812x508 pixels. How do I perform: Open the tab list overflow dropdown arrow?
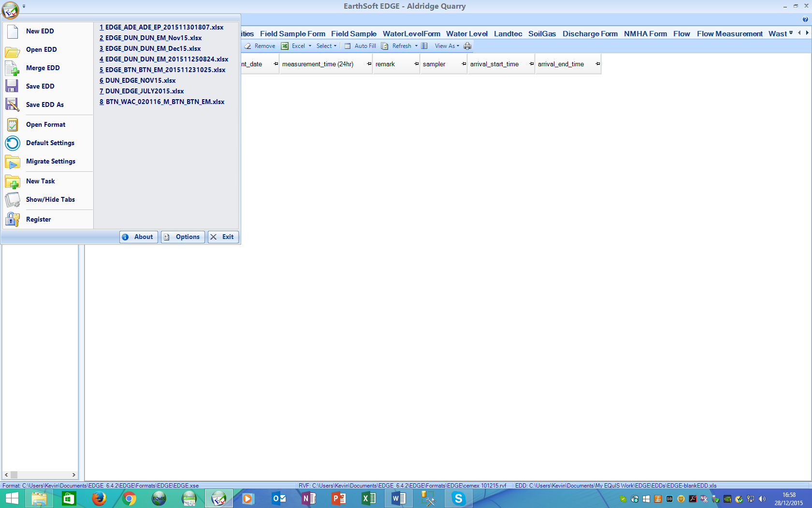(x=791, y=33)
